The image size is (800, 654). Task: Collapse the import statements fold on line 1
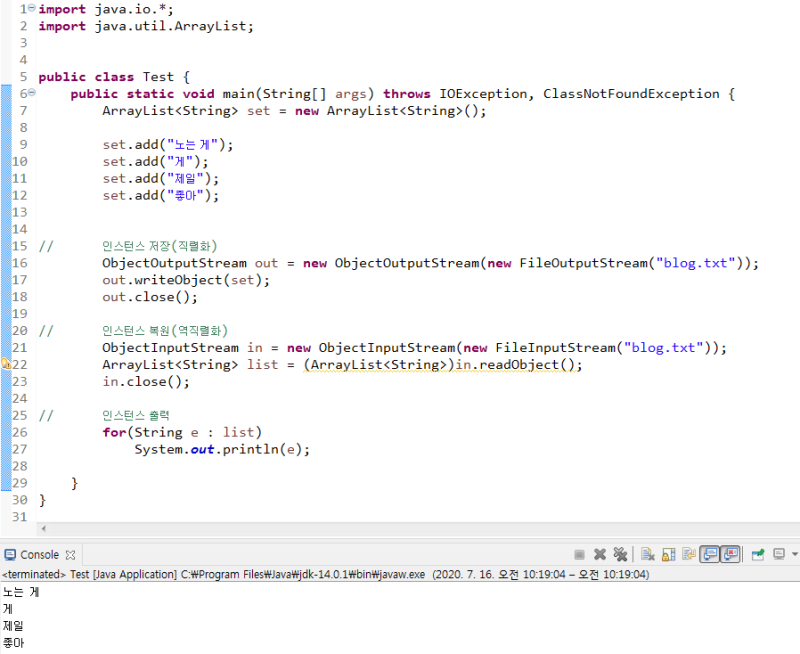[x=32, y=8]
